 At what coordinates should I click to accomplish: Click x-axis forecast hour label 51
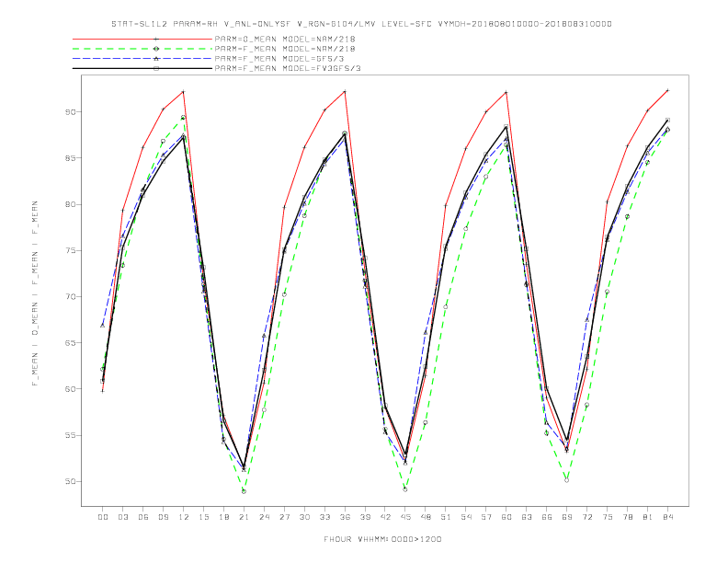coord(446,517)
